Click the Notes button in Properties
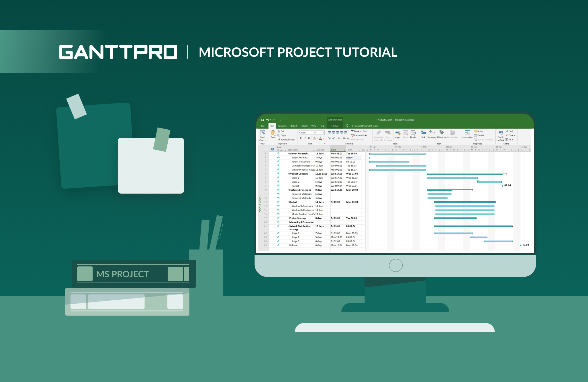The image size is (588, 382). (x=479, y=131)
